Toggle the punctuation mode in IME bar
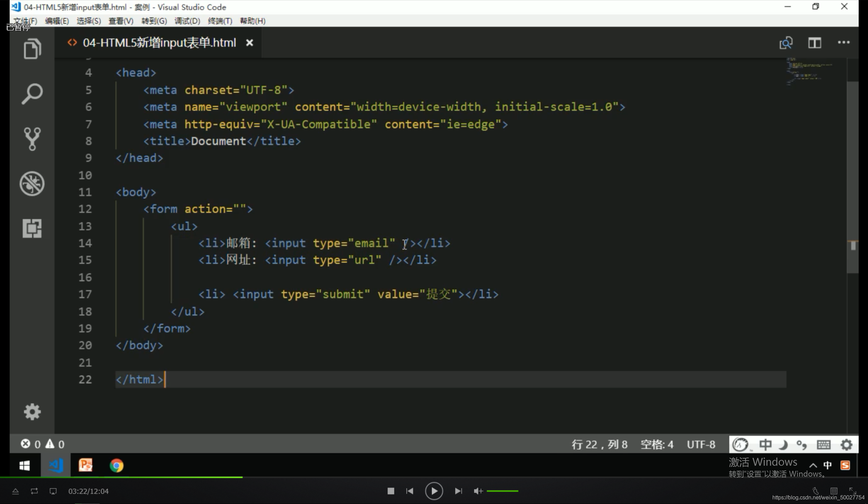This screenshot has width=868, height=504. tap(802, 445)
